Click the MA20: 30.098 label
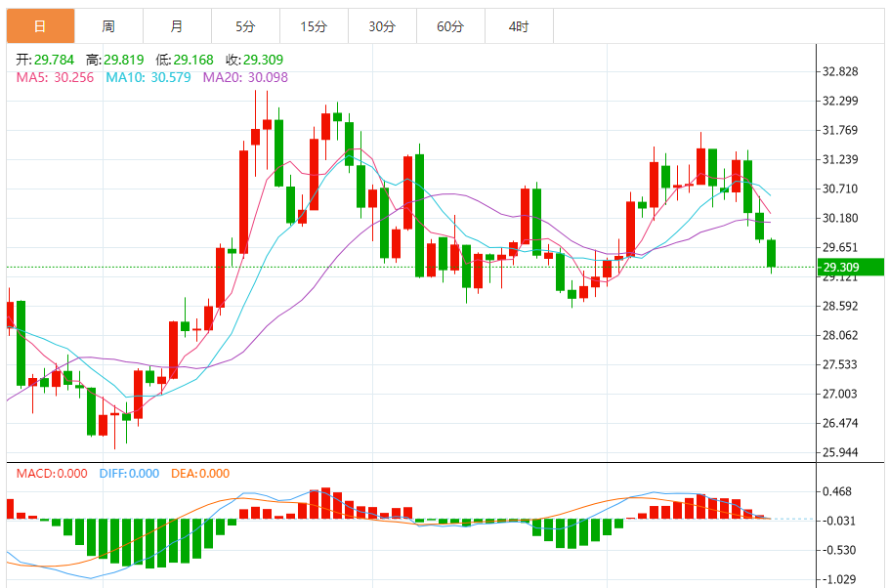This screenshot has height=588, width=889. pos(245,77)
